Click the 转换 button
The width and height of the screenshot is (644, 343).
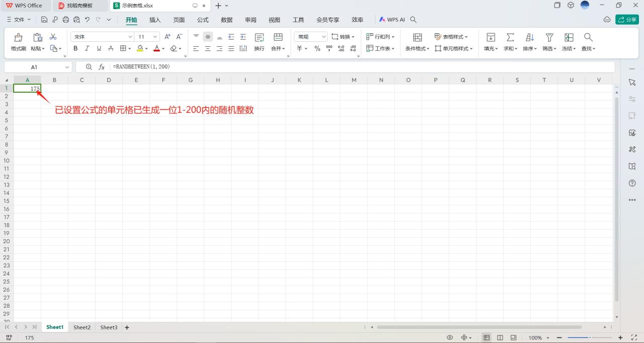click(x=343, y=37)
